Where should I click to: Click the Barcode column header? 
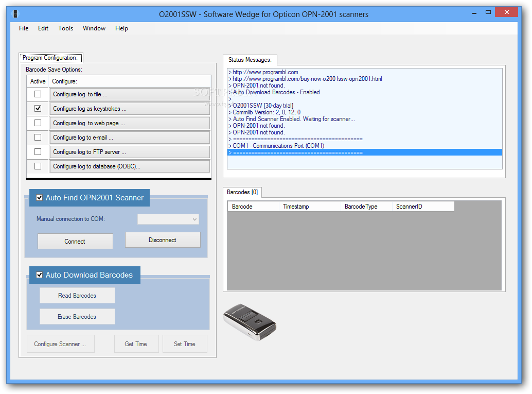[x=253, y=207]
